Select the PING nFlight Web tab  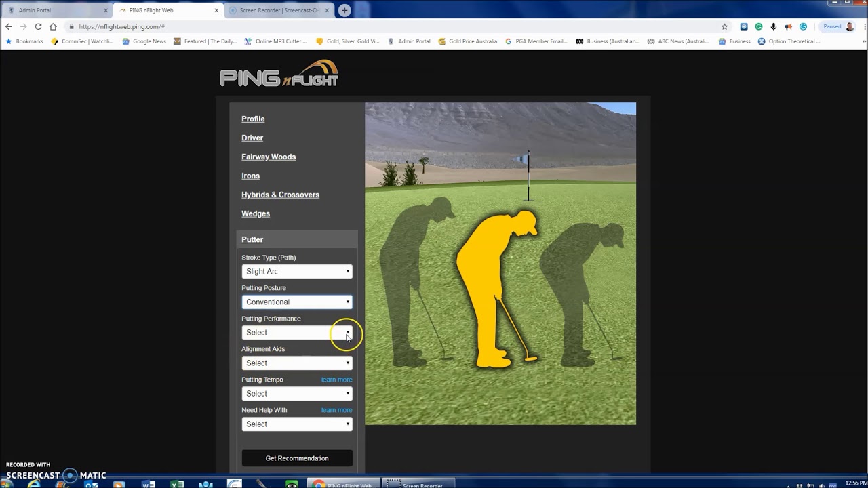167,10
